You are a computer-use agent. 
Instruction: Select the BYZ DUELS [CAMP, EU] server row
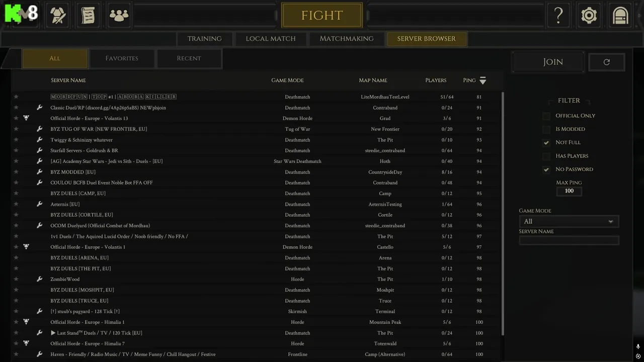pyautogui.click(x=257, y=194)
